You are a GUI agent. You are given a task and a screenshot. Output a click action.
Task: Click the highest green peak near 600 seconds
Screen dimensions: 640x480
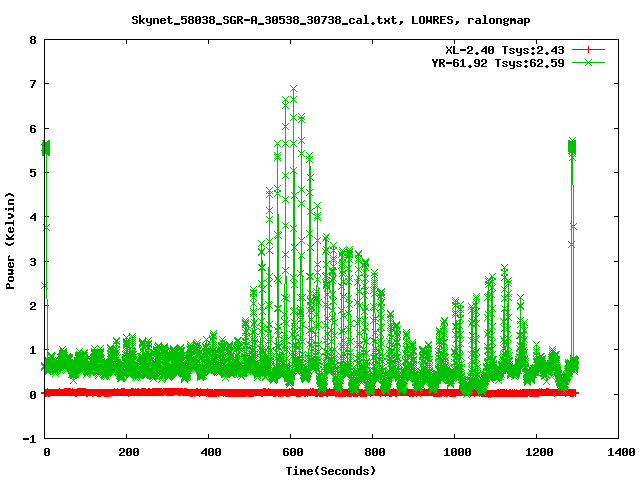[x=293, y=89]
